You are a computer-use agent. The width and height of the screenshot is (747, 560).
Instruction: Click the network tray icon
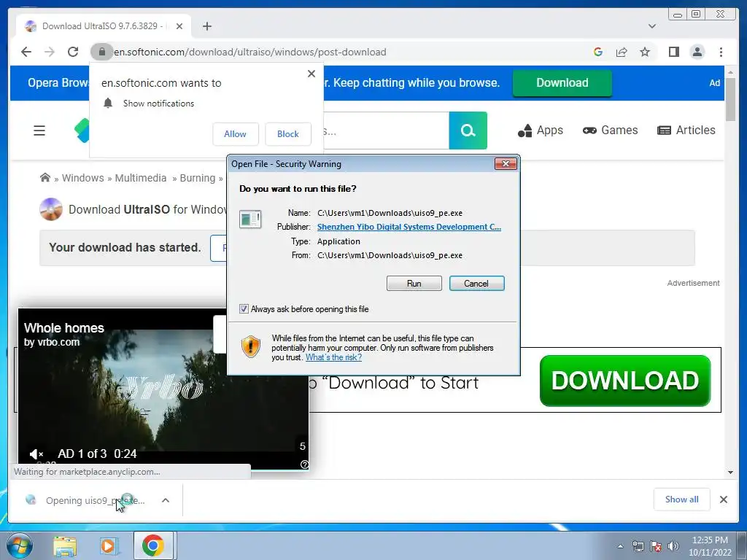pyautogui.click(x=638, y=546)
